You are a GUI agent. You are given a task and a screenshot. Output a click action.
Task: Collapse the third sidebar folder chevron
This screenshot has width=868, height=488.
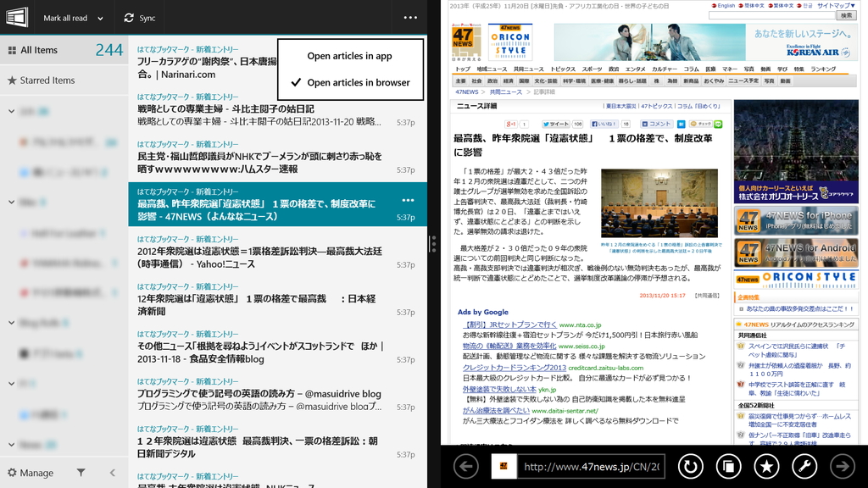click(11, 323)
